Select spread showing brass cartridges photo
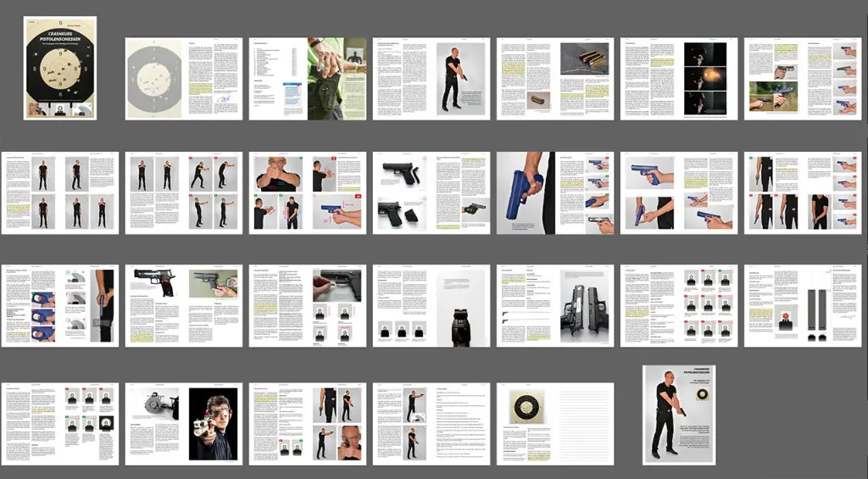This screenshot has height=479, width=868. [555, 79]
